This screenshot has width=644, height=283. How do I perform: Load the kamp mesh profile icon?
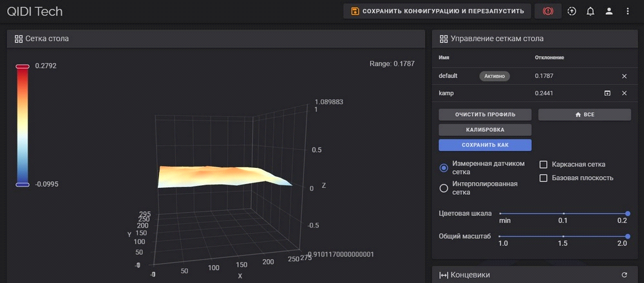pyautogui.click(x=607, y=93)
